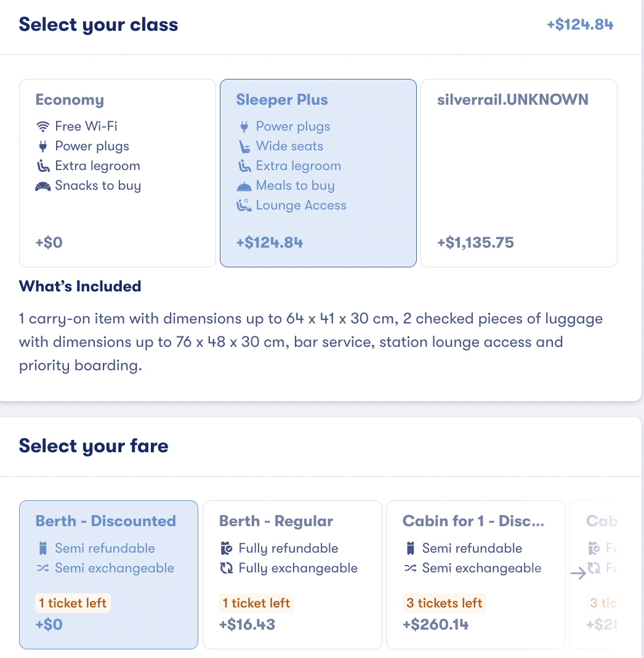Click Berth - Regular fully refundable icon
Screen dimensions: 644x658
tap(226, 548)
